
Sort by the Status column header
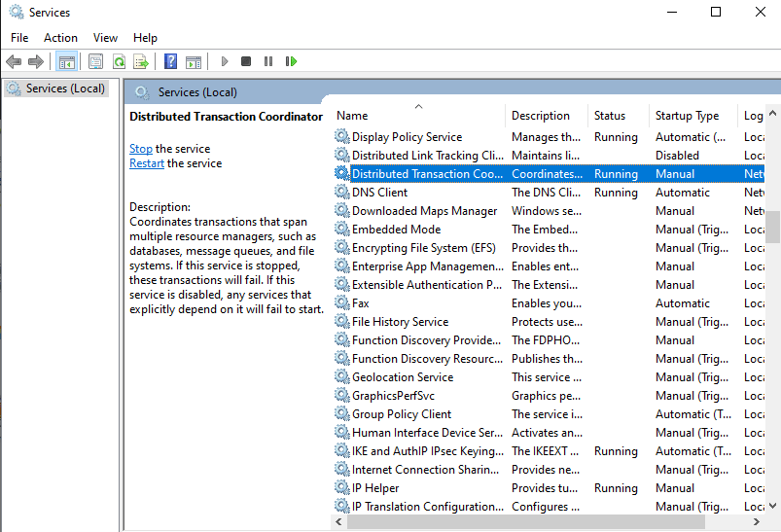[x=610, y=115]
